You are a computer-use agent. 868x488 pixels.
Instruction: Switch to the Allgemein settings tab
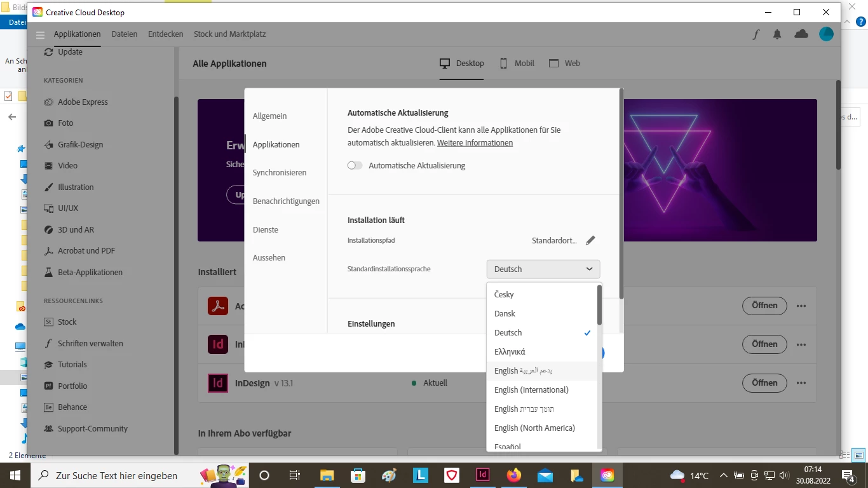tap(269, 116)
